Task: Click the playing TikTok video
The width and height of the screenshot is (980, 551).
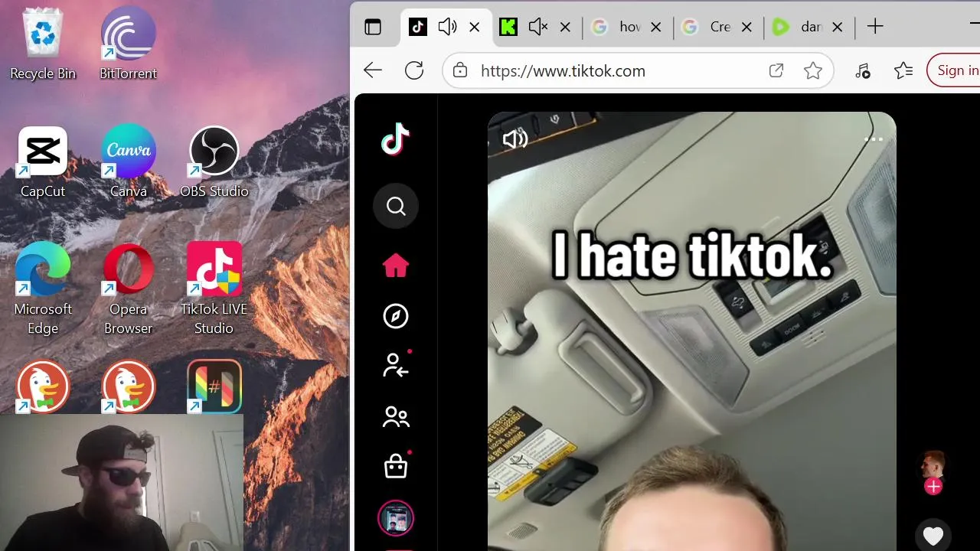Action: [x=691, y=331]
